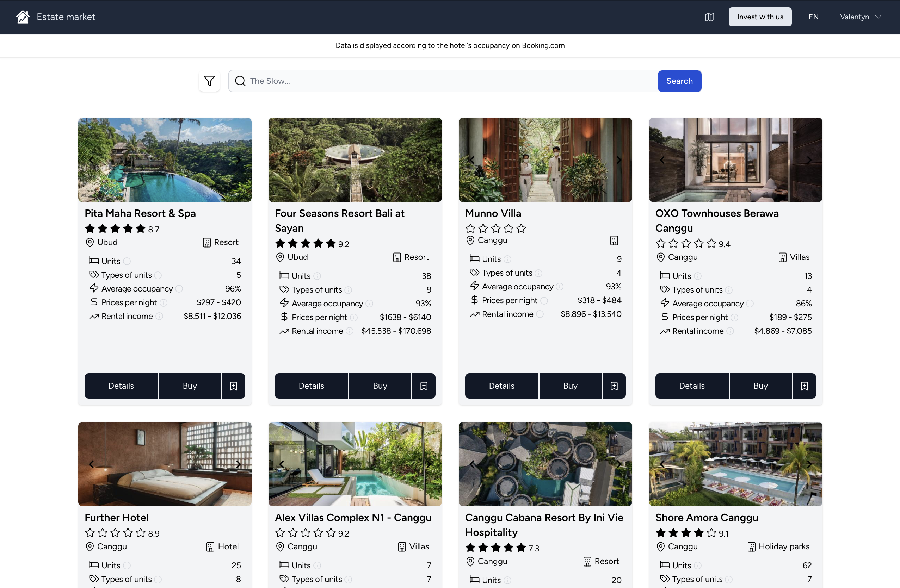Bookmark OXO Townhouses Berawa Canggu
Screen dimensions: 900x588
[x=805, y=386]
